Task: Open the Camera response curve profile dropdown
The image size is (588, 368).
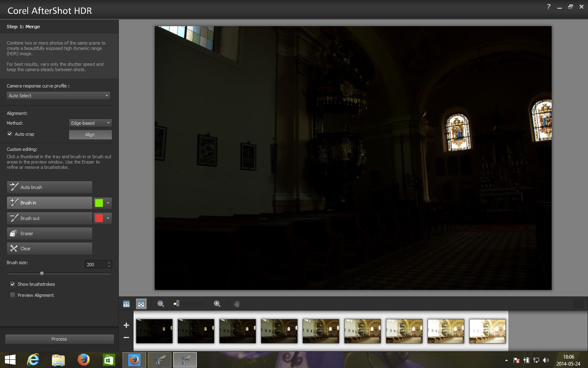Action: pos(58,96)
